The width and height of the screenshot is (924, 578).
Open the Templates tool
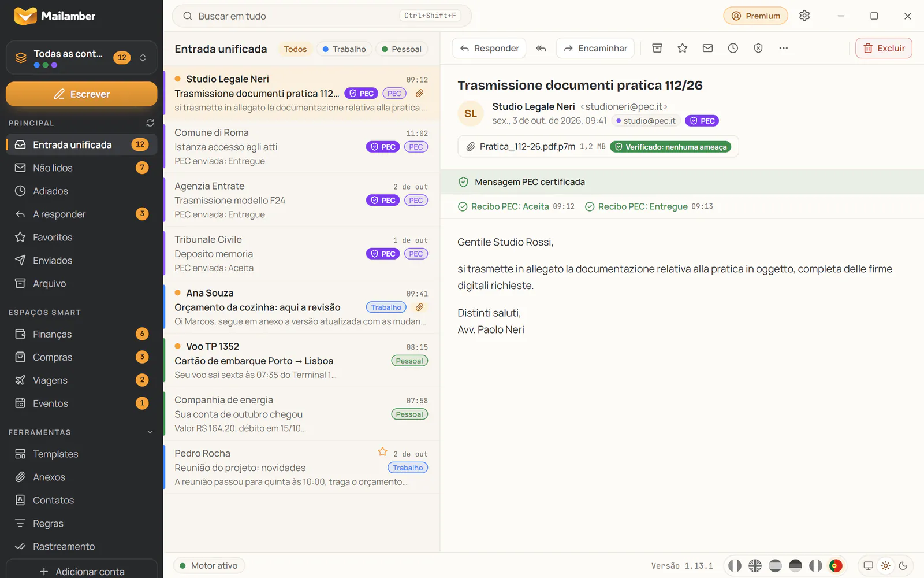tap(81, 454)
